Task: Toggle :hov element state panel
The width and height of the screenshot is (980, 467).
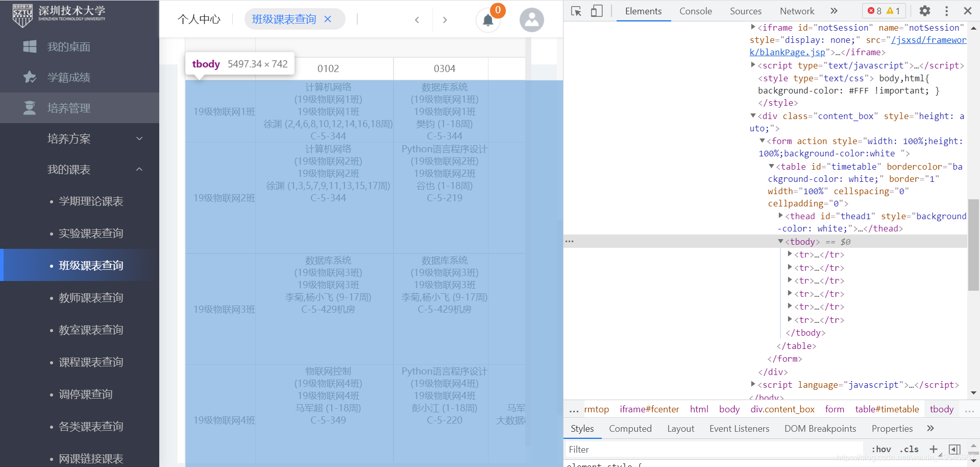Action: click(x=881, y=449)
